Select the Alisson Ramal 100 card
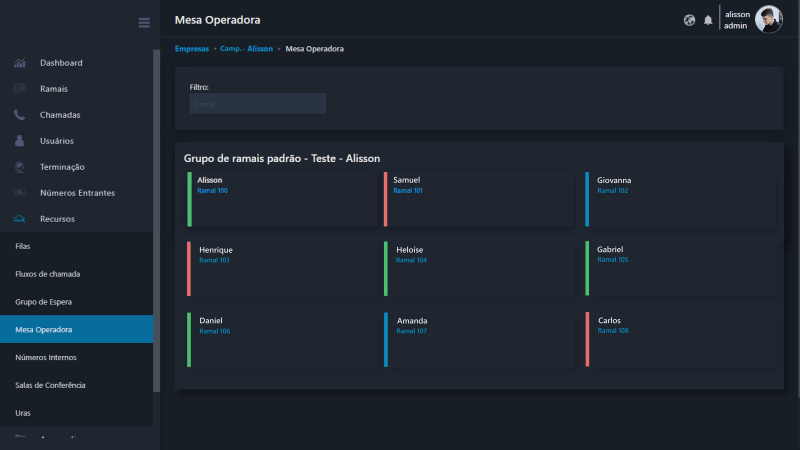800x450 pixels. [x=280, y=198]
